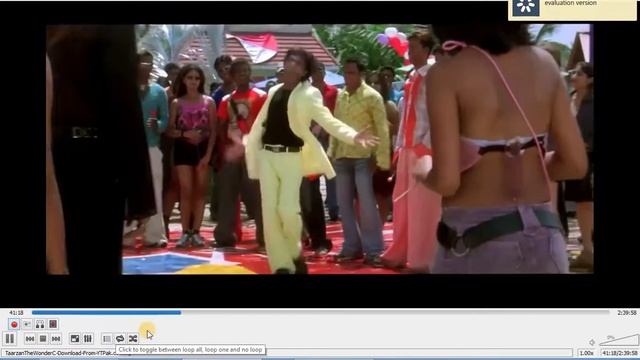Skip to the previous media item
This screenshot has height=360, width=640.
pyautogui.click(x=30, y=338)
